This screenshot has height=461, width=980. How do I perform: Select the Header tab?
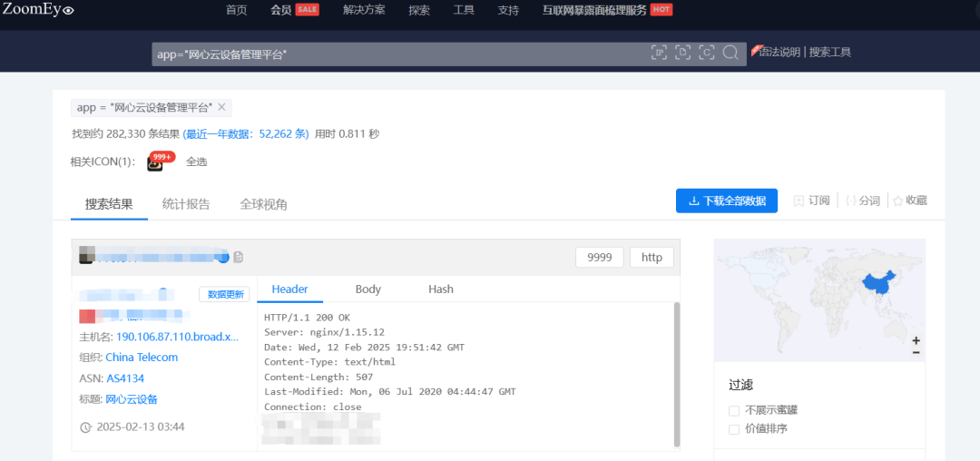[290, 289]
